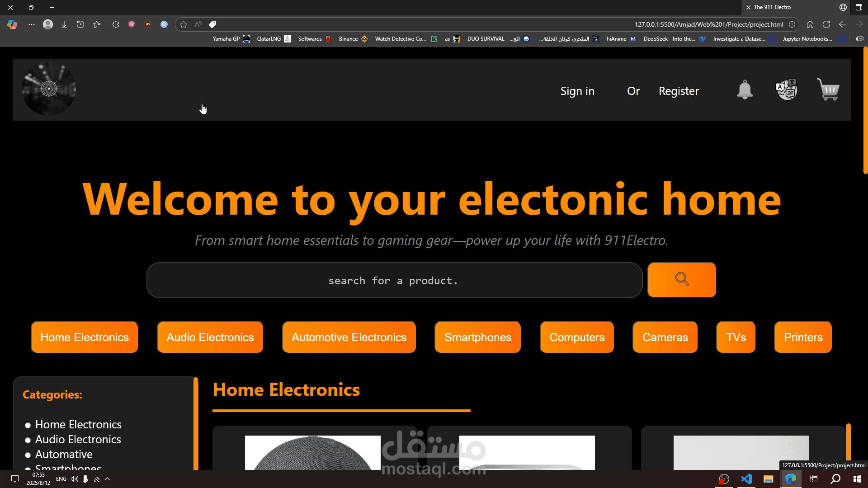Click the translate icon in the site header

[787, 90]
